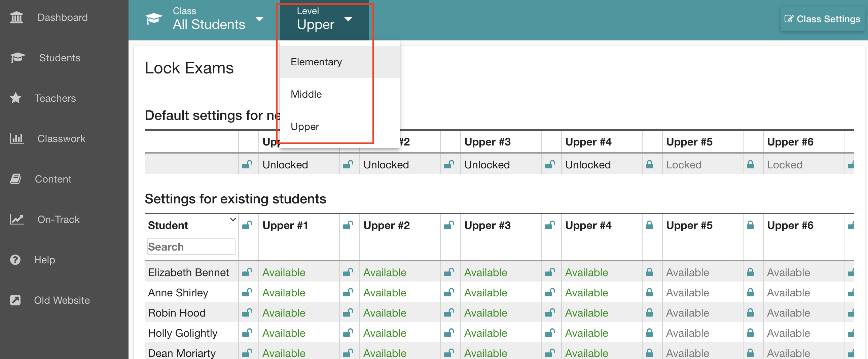
Task: Toggle Upper #5 column lock for all students
Action: pyautogui.click(x=649, y=225)
